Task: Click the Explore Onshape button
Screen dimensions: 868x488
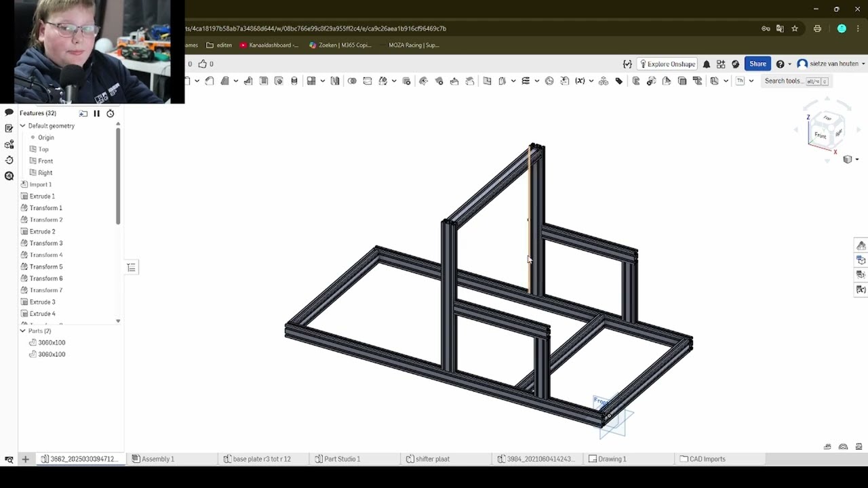Action: click(668, 64)
